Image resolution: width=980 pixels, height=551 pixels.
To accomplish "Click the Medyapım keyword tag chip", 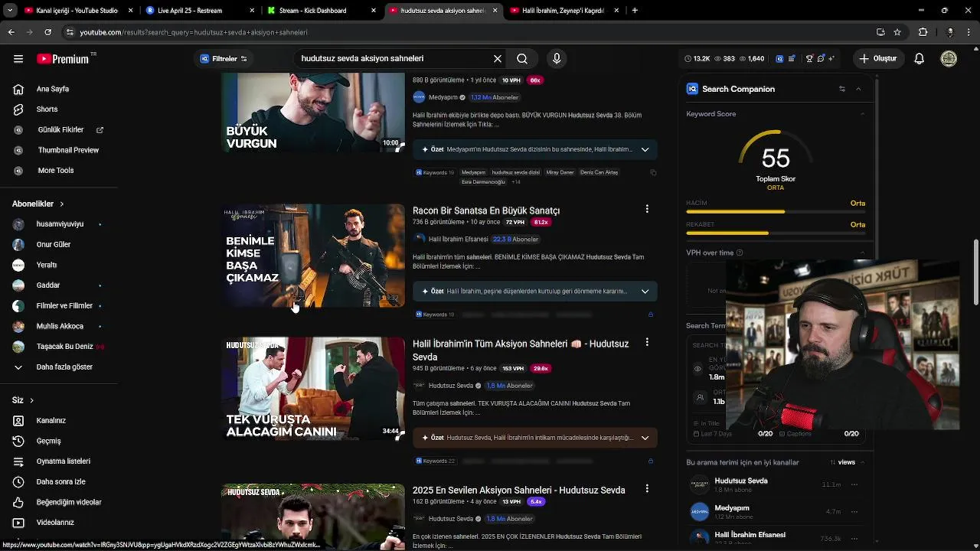I will [473, 172].
